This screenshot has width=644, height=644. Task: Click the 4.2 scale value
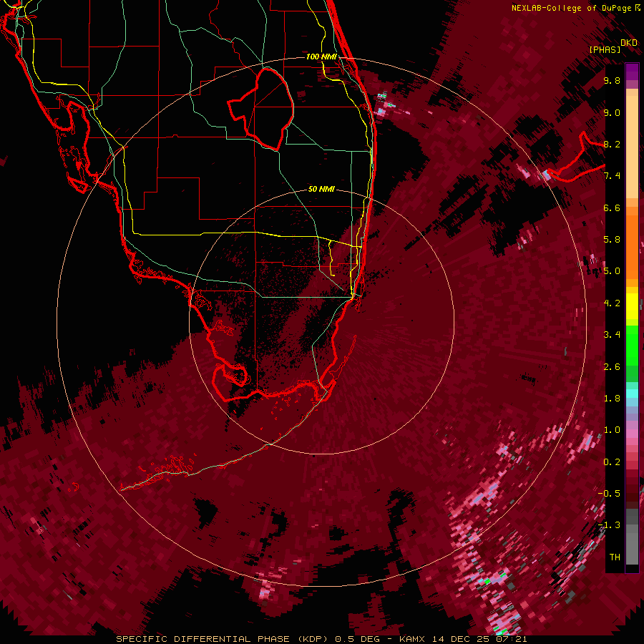coord(612,303)
